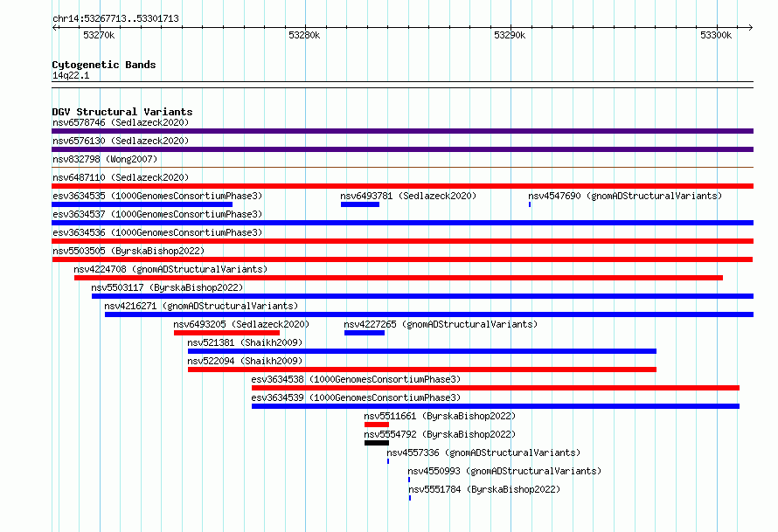Click the nsv4227265 short blue bar
Viewport: 778px width, 532px height.
pos(365,333)
